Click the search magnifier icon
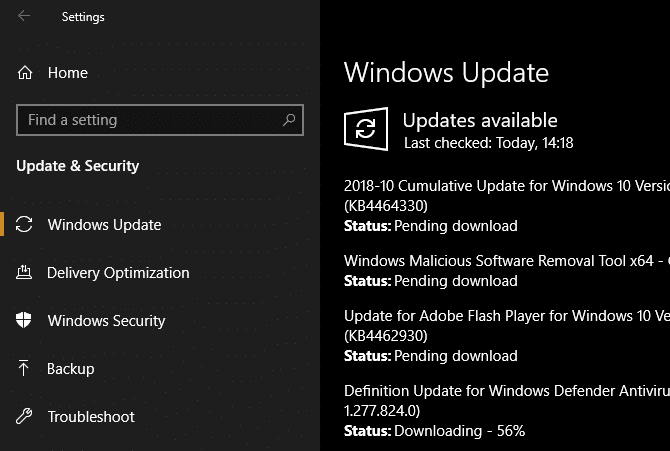 289,120
